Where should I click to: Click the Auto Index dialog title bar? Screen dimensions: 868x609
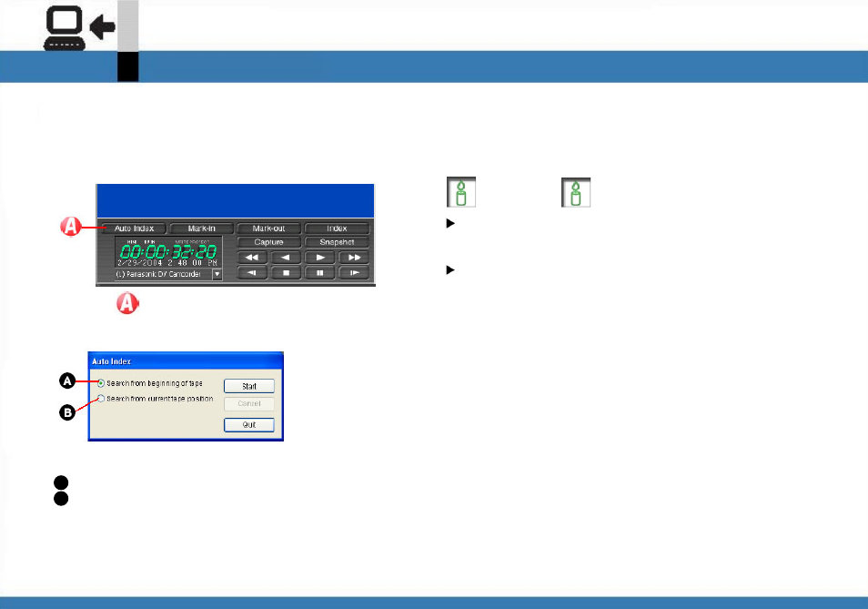[x=186, y=361]
